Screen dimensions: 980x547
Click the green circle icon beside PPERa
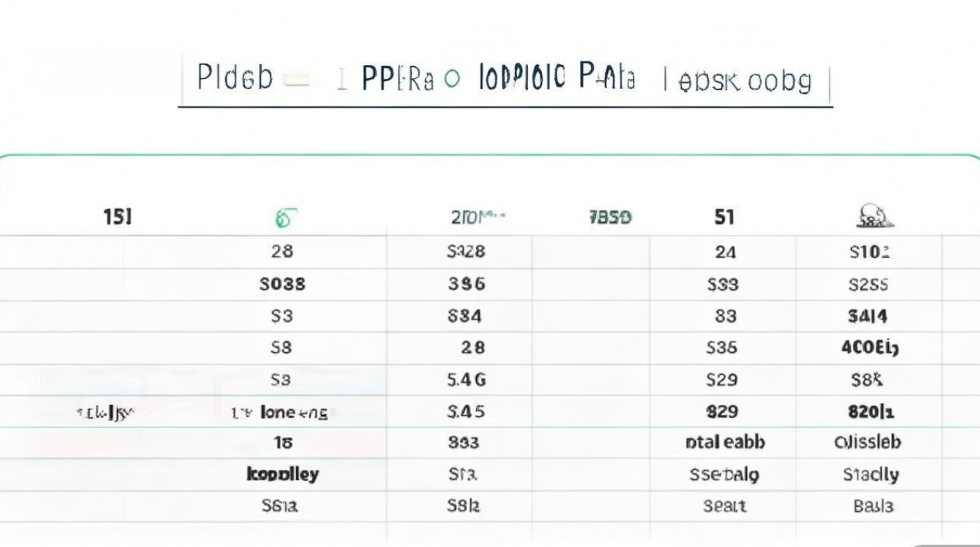point(452,79)
